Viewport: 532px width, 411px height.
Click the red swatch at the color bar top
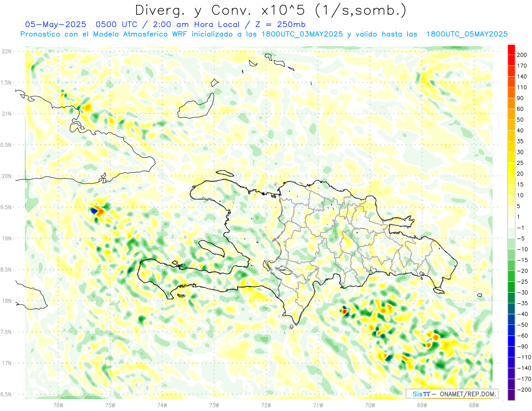pyautogui.click(x=511, y=49)
